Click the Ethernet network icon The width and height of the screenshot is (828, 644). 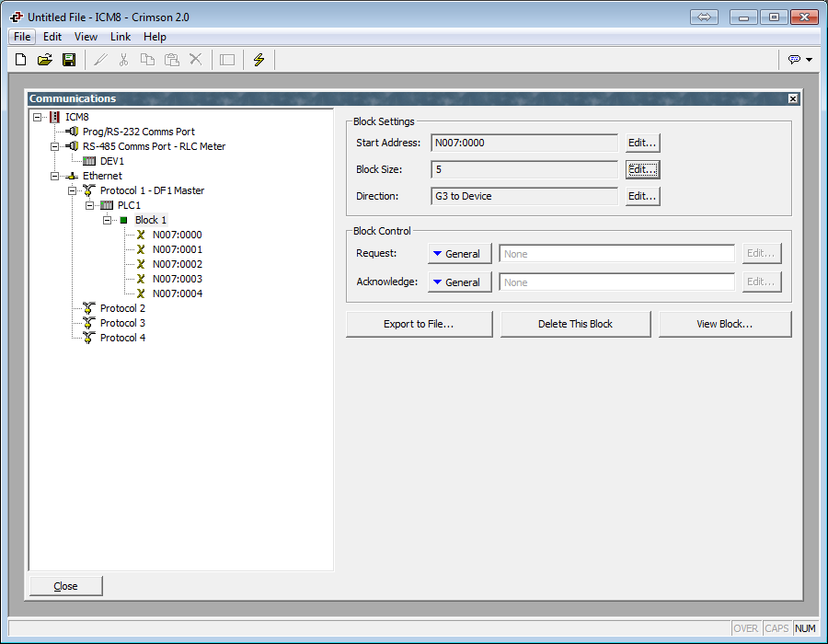click(73, 177)
